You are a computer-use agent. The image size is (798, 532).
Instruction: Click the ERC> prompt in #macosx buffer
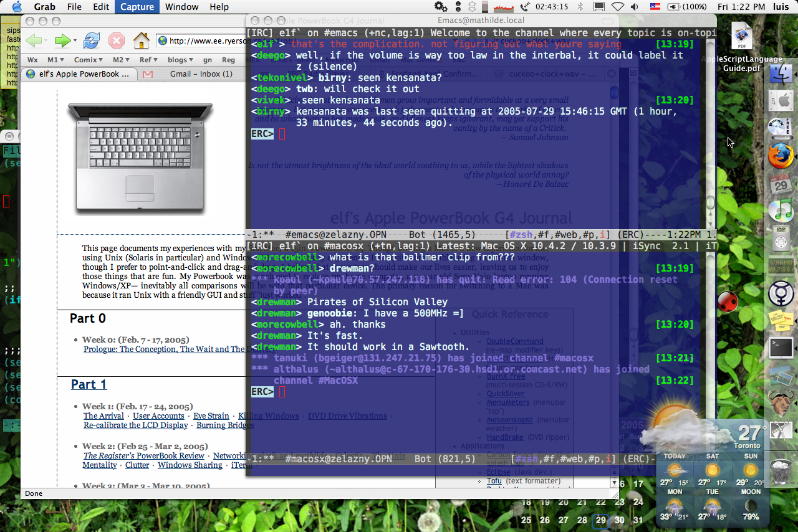(262, 392)
